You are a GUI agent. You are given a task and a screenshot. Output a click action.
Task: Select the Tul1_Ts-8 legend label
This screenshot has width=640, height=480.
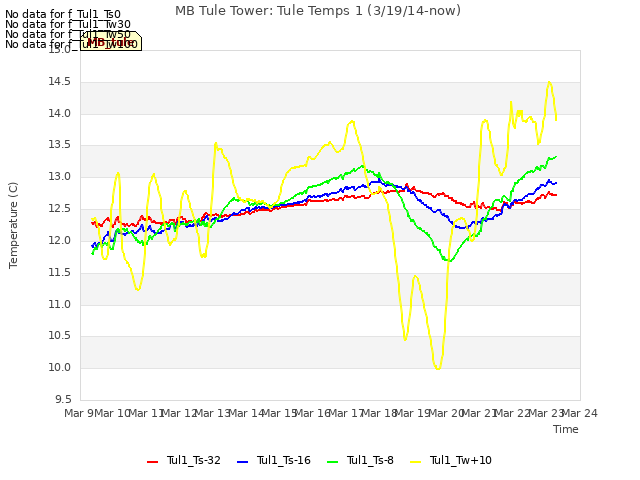(370, 460)
